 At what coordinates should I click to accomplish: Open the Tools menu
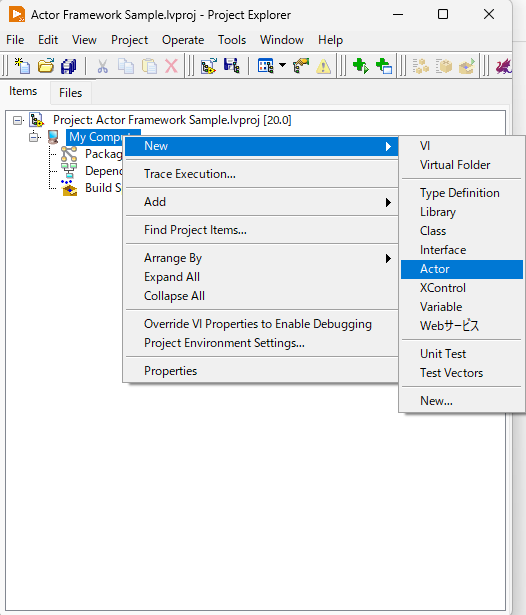point(232,40)
